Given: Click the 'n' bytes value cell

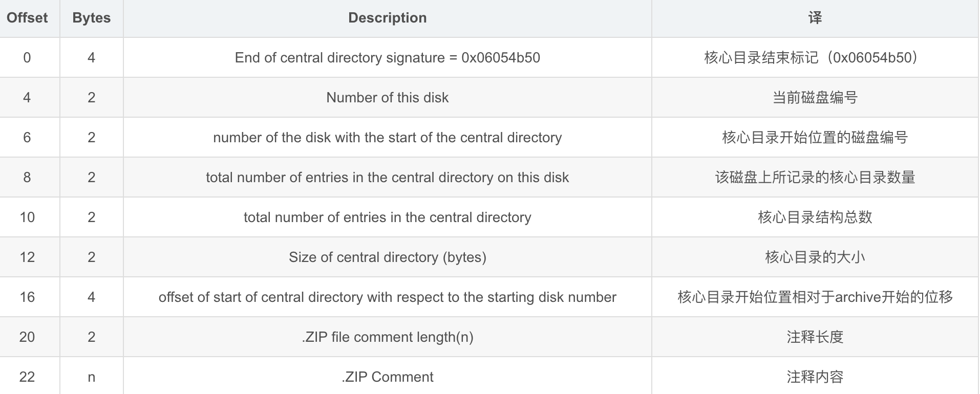Looking at the screenshot, I should coord(91,377).
